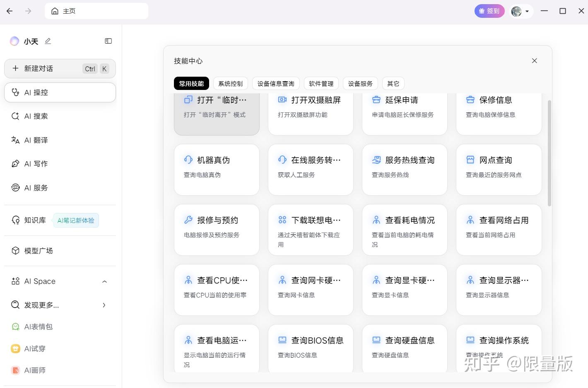The height and width of the screenshot is (388, 588).
Task: Click the 查询显卡硬 skill icon
Action: point(376,280)
